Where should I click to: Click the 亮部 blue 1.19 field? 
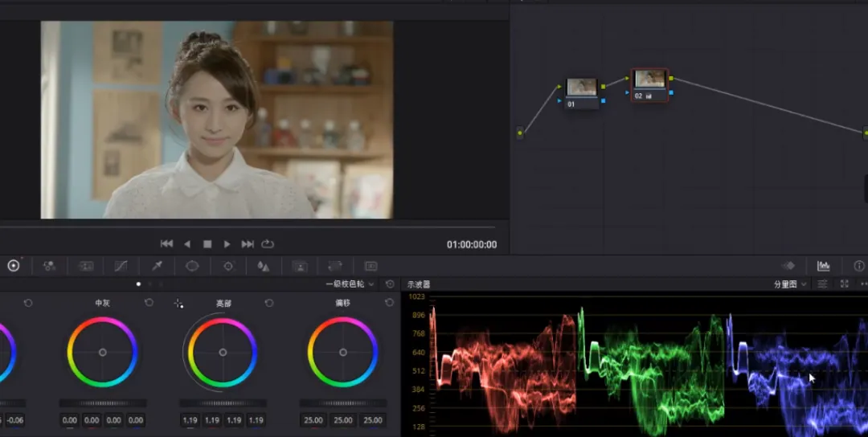(x=256, y=420)
